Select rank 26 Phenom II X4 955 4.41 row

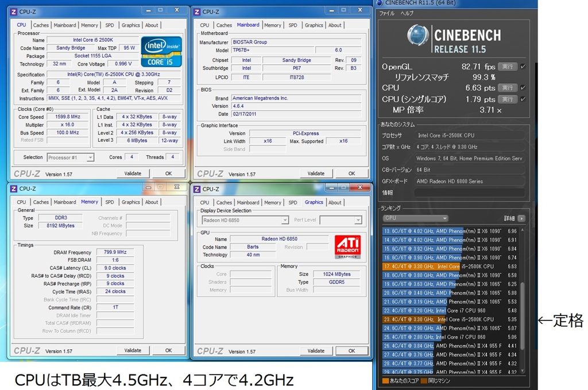tap(450, 346)
